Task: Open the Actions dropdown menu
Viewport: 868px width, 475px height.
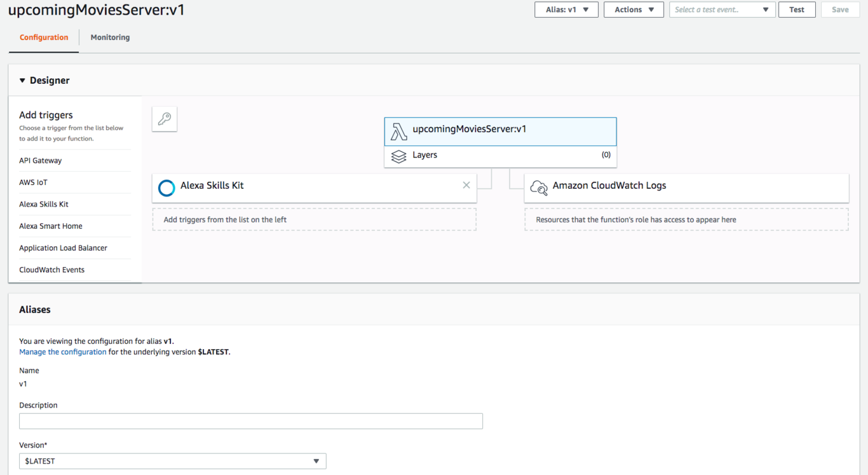Action: click(634, 10)
